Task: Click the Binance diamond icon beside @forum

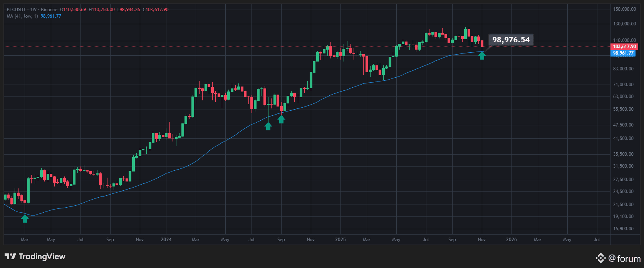Action: coord(600,258)
